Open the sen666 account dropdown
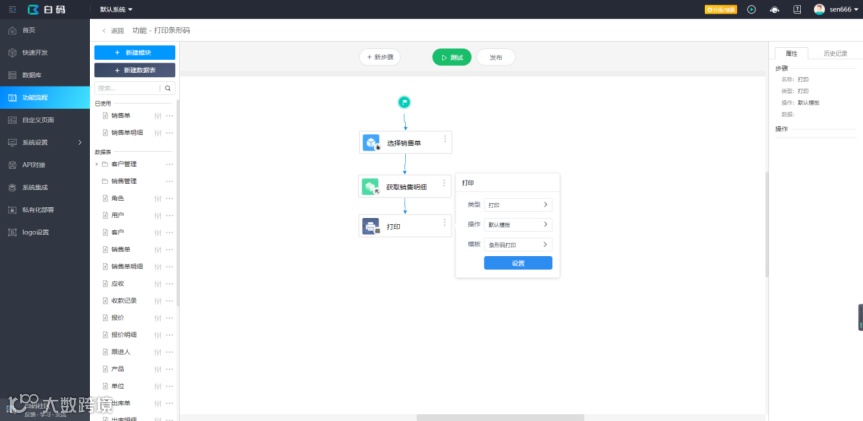Image resolution: width=863 pixels, height=421 pixels. coord(844,9)
